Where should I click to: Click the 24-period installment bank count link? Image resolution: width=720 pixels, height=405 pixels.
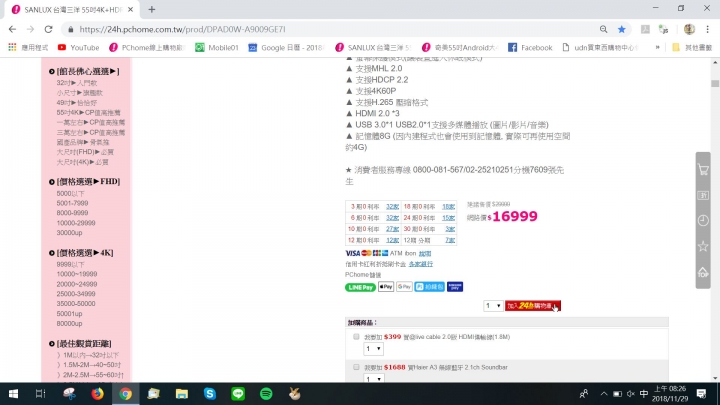pyautogui.click(x=448, y=218)
